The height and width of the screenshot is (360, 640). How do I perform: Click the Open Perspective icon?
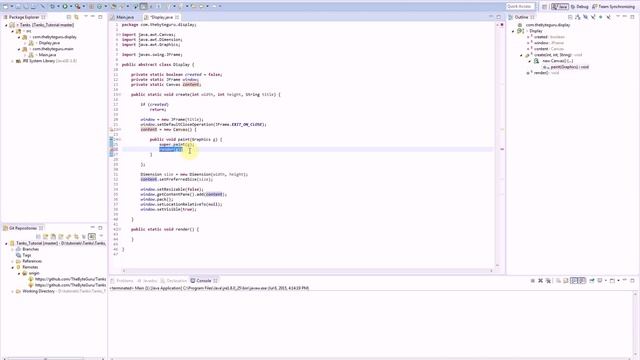coord(544,7)
